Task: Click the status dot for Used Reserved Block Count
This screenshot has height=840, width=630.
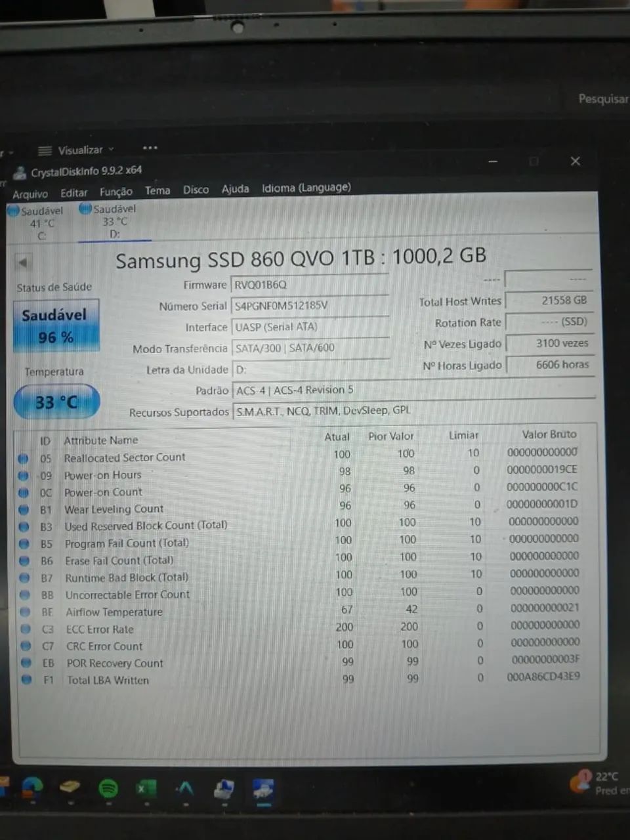Action: point(24,526)
